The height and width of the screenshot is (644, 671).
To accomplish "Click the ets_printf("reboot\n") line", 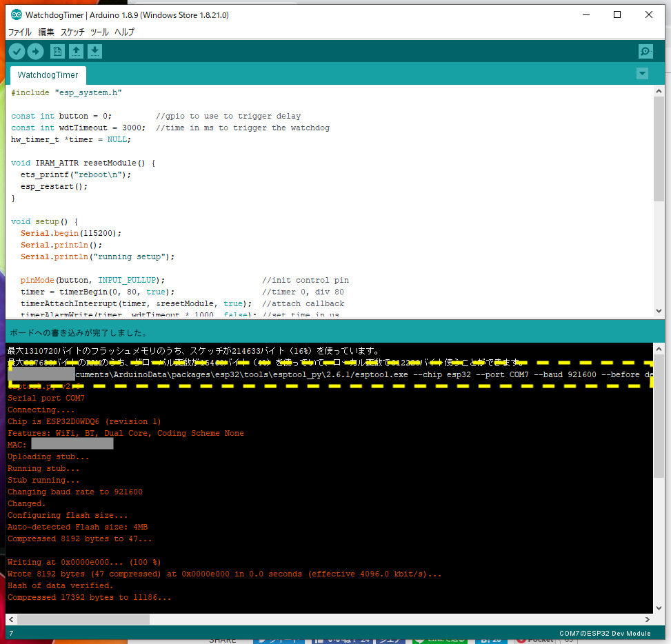I will tap(76, 175).
